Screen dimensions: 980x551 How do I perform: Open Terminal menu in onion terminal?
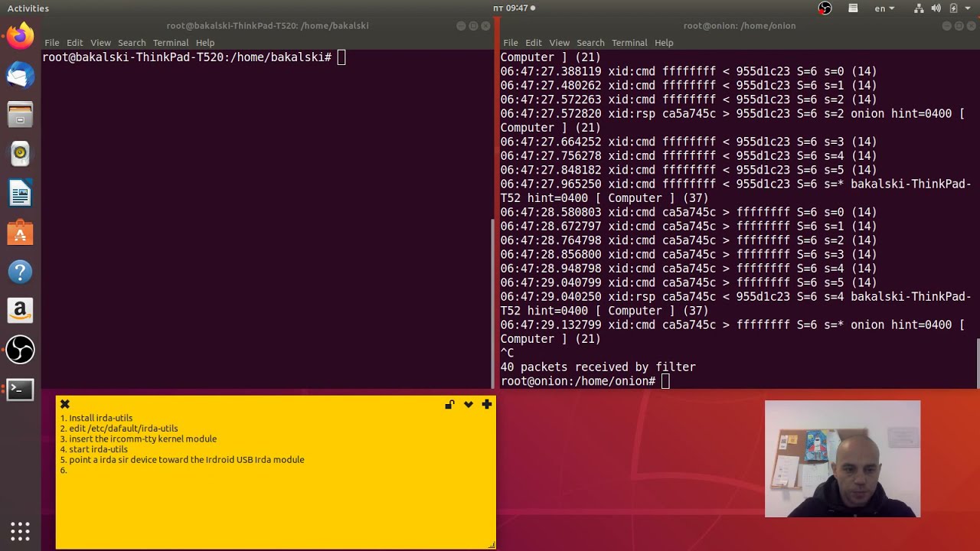[x=629, y=43]
